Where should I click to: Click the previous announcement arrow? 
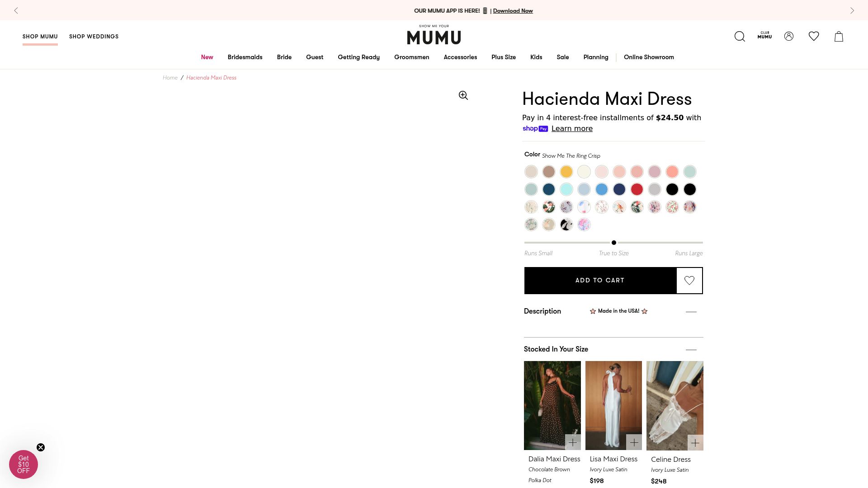16,10
